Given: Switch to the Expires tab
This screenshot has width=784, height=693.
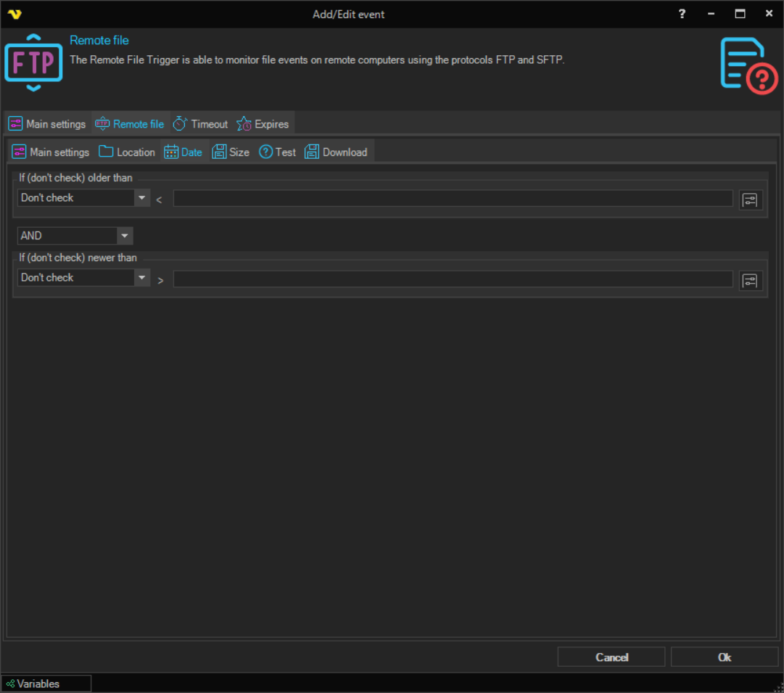Looking at the screenshot, I should [263, 124].
